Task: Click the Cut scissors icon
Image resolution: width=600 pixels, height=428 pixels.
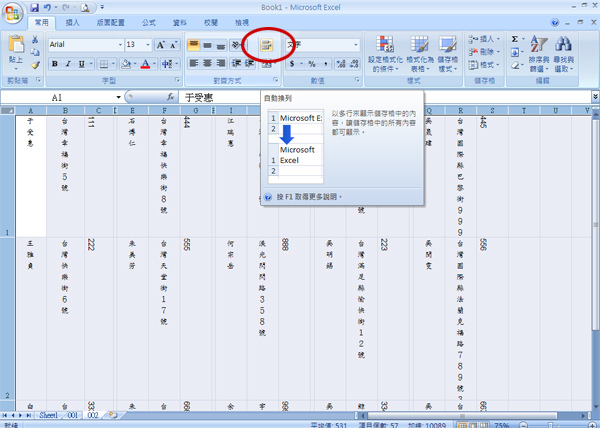Action: [x=35, y=39]
